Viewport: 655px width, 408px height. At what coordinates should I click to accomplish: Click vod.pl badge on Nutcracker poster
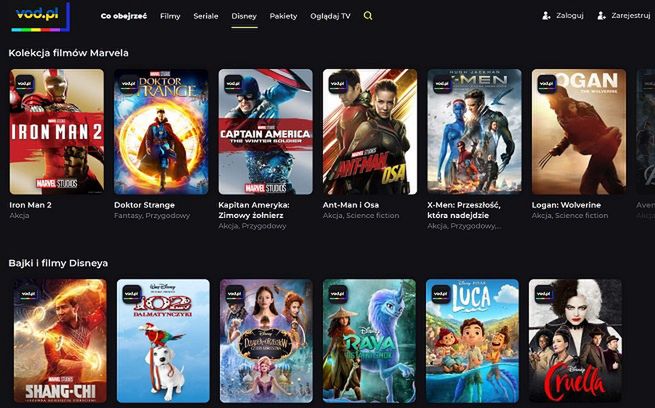[235, 294]
